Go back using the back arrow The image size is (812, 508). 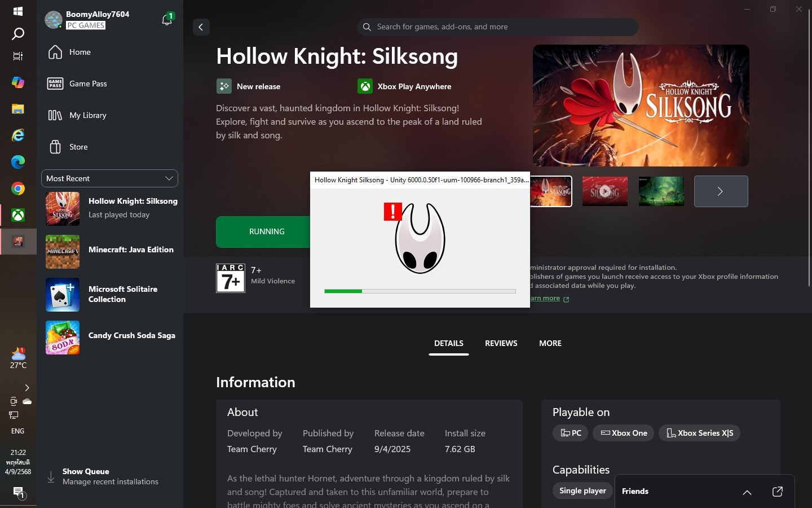coord(201,27)
